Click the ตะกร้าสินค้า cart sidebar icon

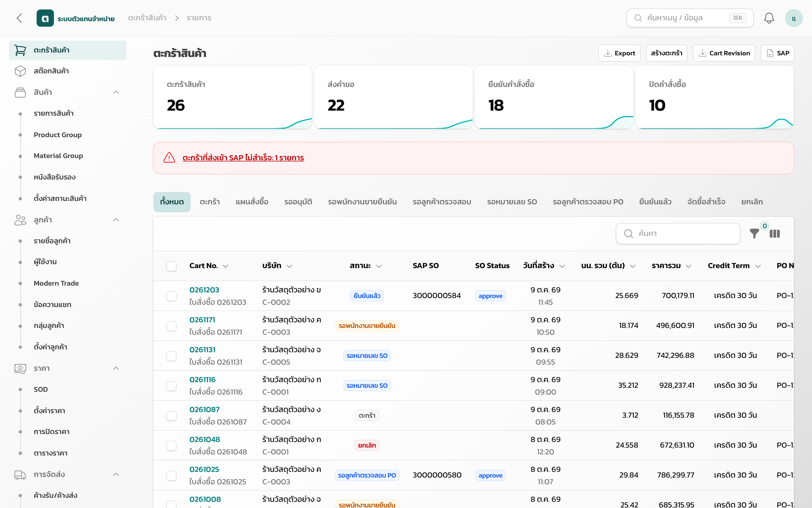pos(21,50)
